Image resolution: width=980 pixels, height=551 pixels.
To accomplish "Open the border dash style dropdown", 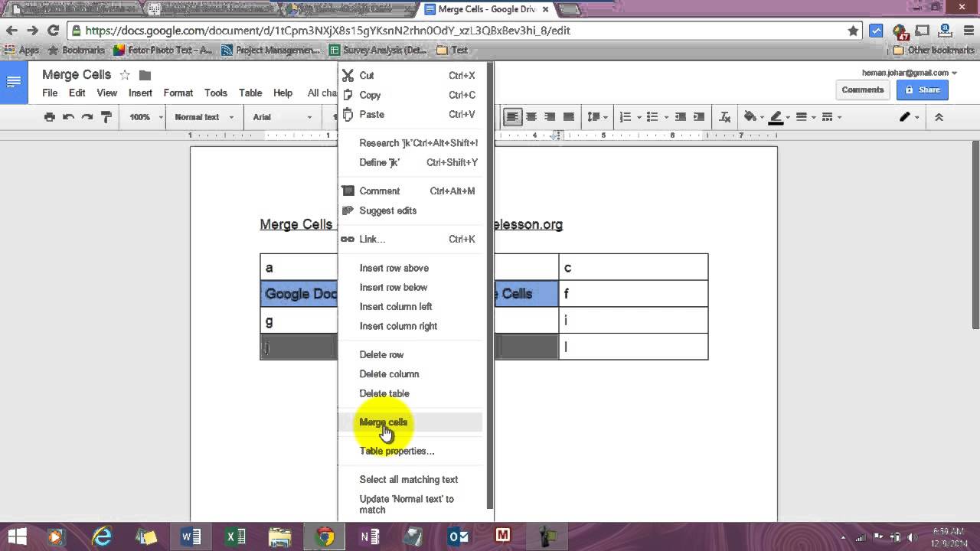I will click(831, 117).
